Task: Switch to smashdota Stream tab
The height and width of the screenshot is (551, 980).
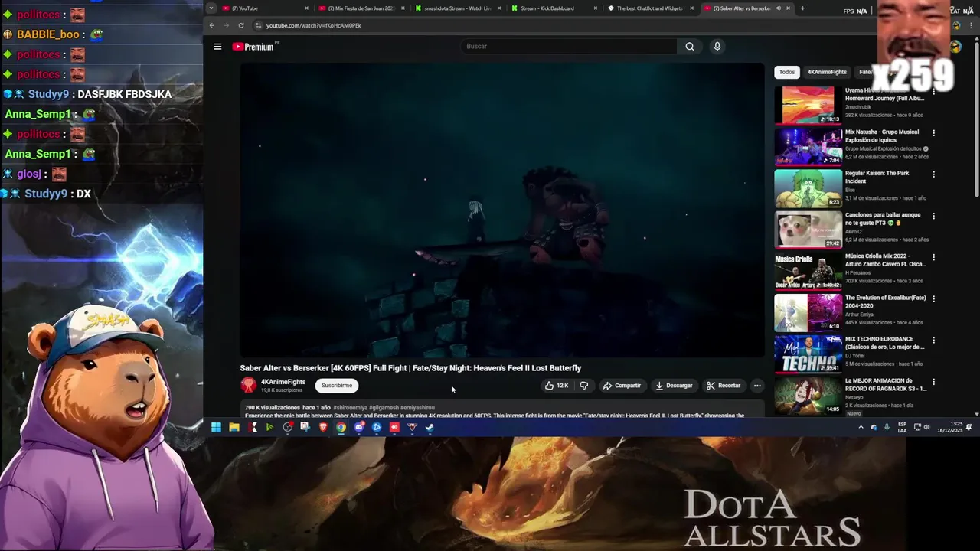Action: pos(458,8)
